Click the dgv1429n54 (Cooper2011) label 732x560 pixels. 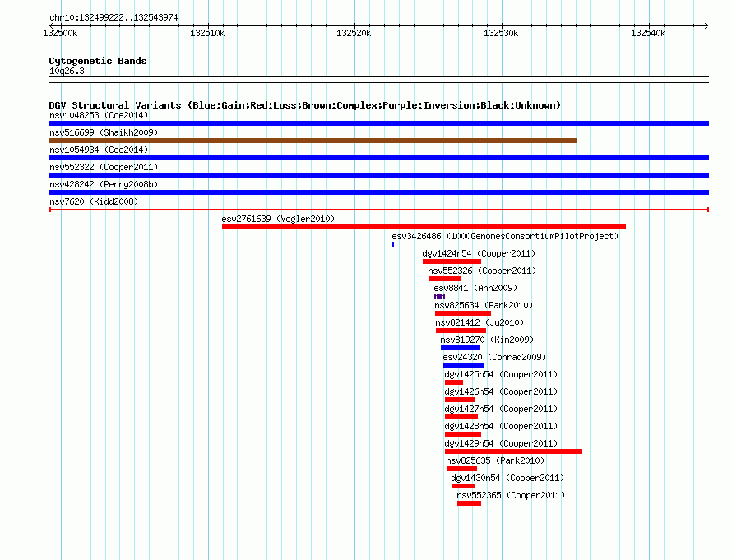[x=501, y=443]
